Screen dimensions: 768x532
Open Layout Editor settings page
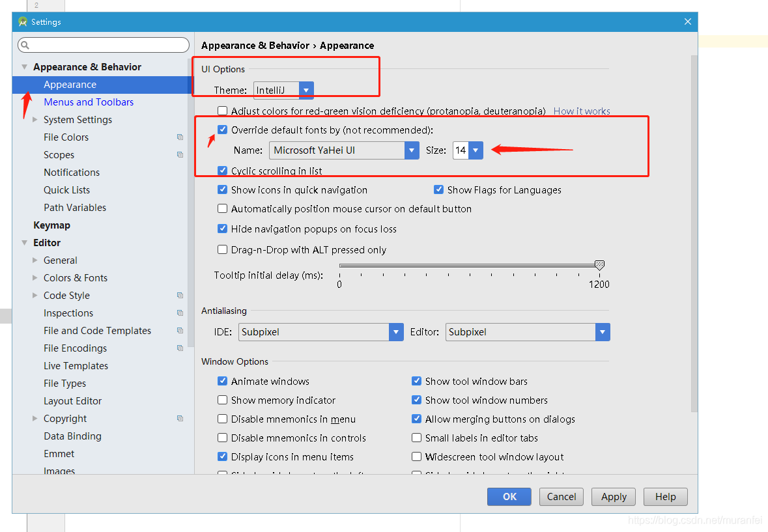point(72,401)
